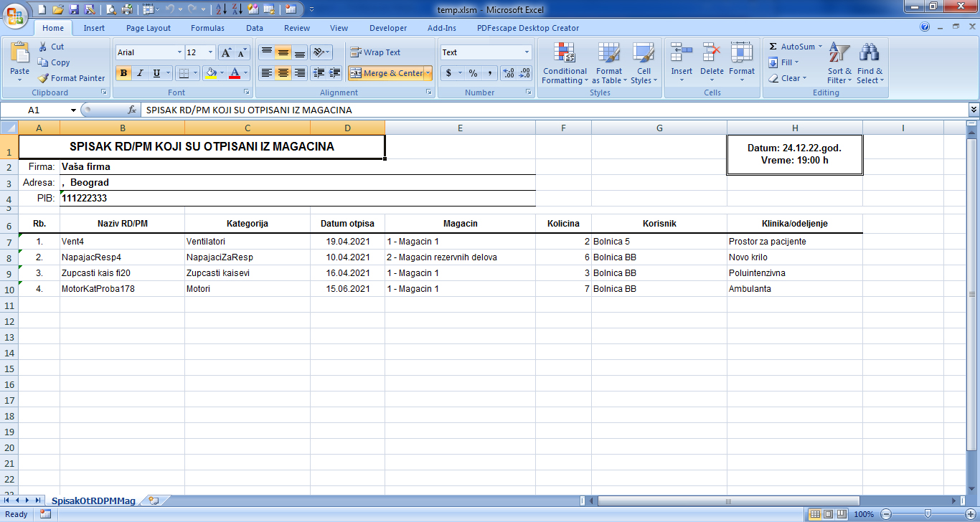980x522 pixels.
Task: Click the Print Preview icon in Quick Access toolbar
Action: pos(111,9)
